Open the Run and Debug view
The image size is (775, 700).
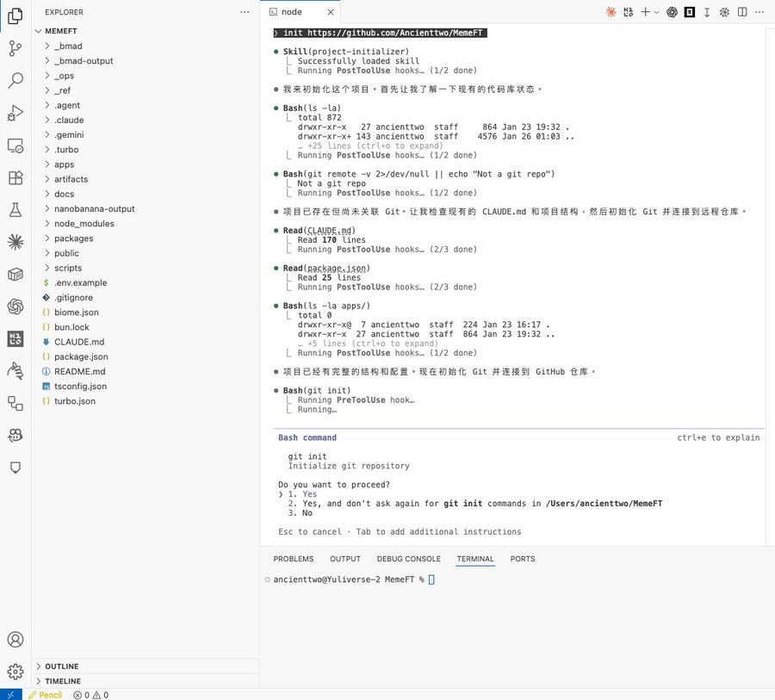pos(15,113)
